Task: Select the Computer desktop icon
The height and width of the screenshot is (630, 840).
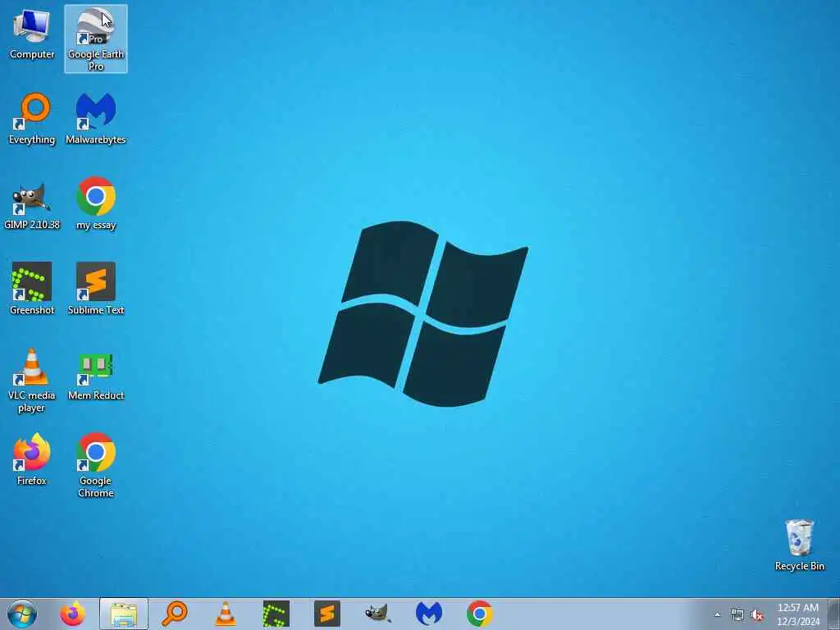Action: pos(32,34)
